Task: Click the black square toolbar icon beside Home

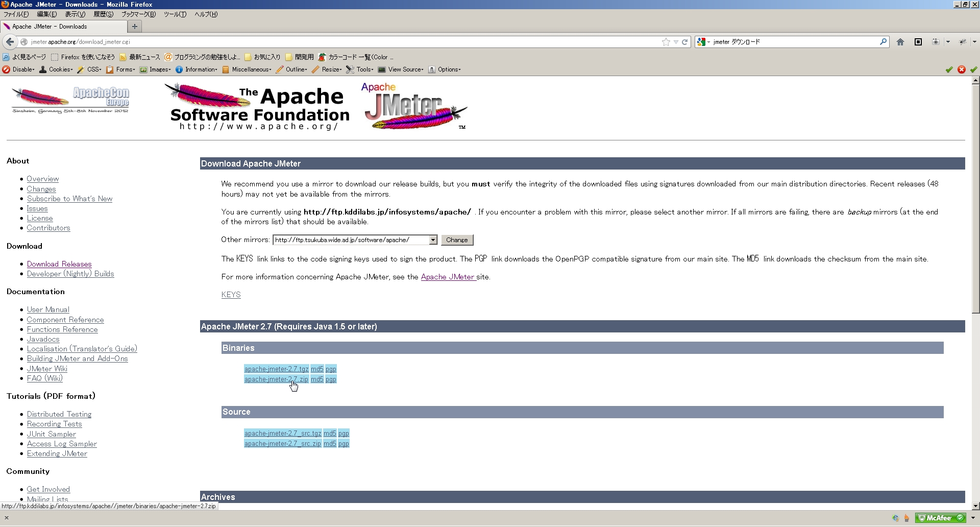Action: 918,42
